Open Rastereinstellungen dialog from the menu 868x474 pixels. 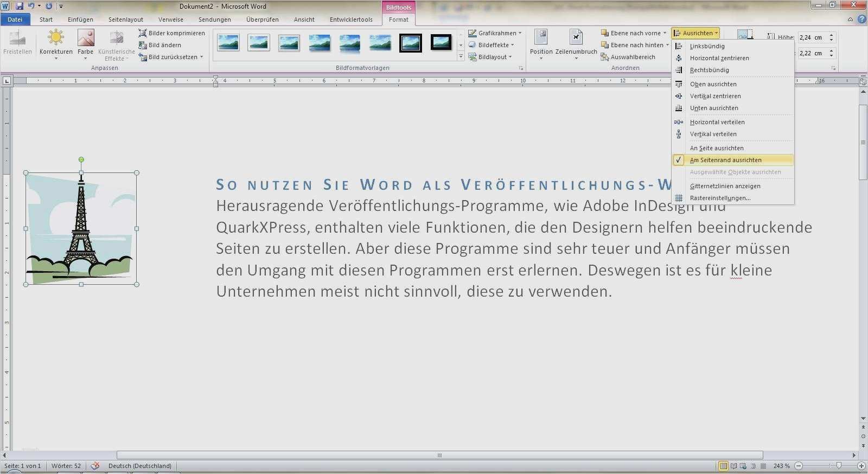coord(720,198)
